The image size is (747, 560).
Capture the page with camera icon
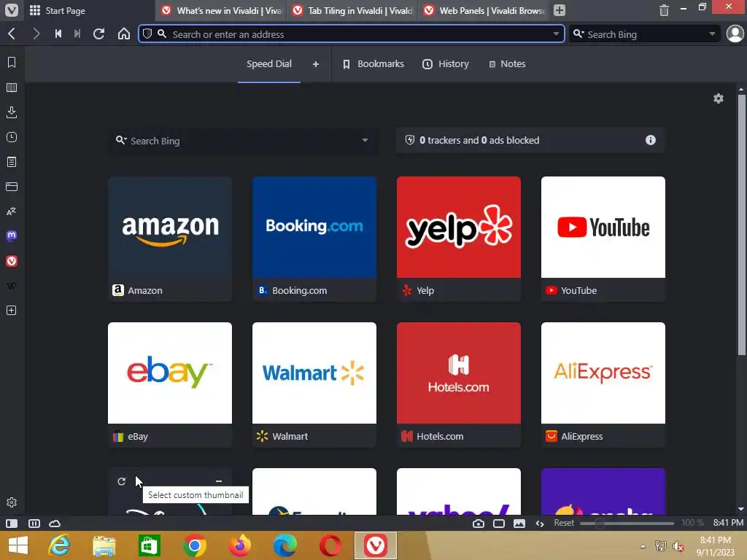pos(479,524)
